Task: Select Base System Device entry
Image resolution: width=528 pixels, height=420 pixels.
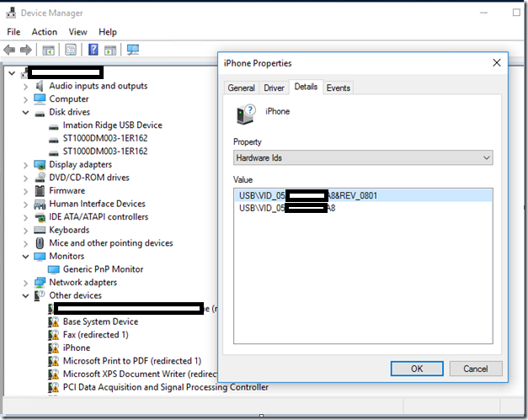Action: 100,322
